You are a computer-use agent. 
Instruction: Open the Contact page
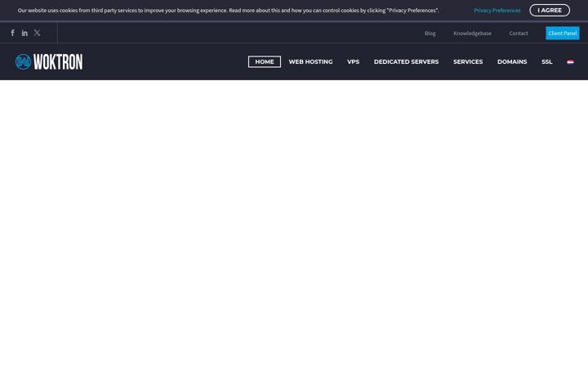pos(519,33)
